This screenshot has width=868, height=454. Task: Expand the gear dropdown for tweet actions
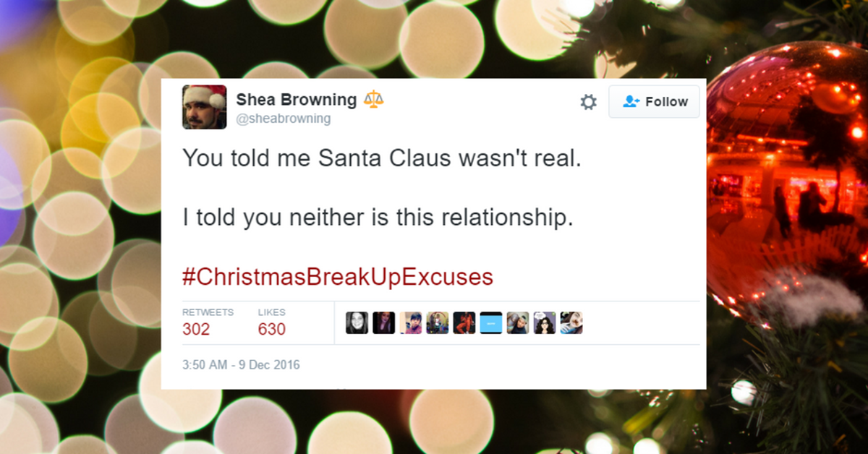(x=588, y=102)
